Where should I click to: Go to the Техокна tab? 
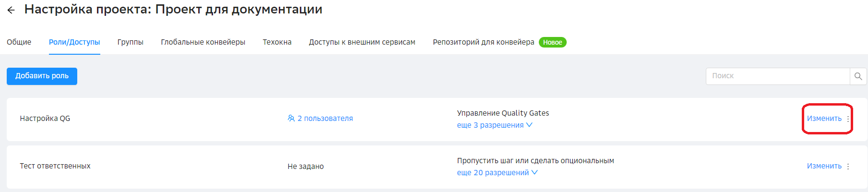[277, 42]
